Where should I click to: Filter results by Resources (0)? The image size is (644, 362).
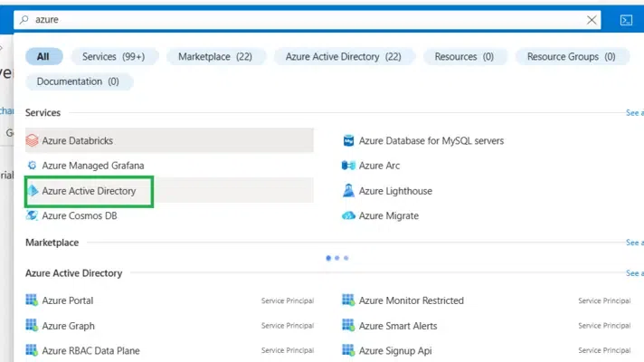465,57
